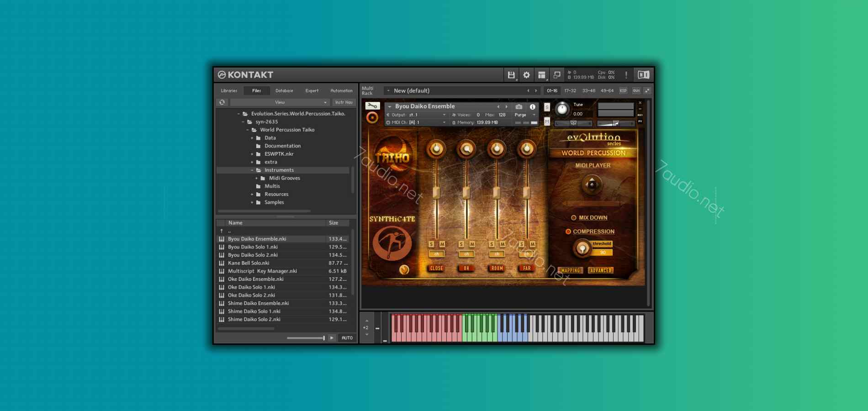Expand the Midi Grooves folder
The height and width of the screenshot is (411, 868).
[256, 178]
